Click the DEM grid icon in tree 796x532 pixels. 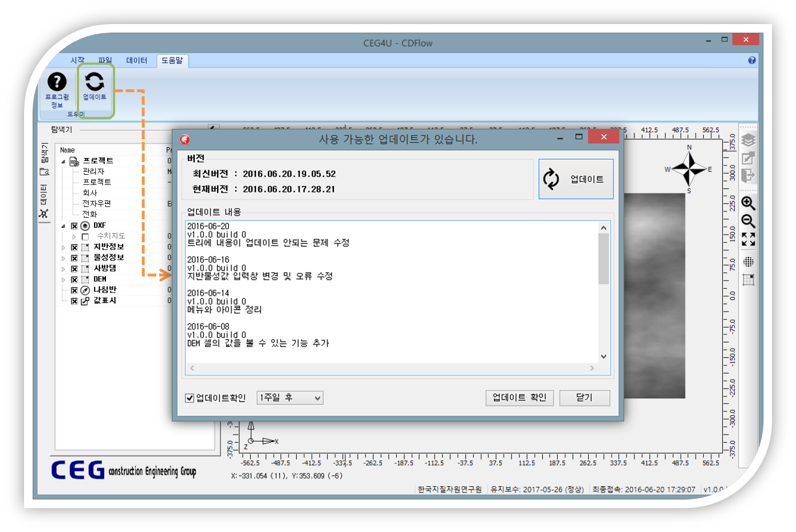[x=85, y=279]
